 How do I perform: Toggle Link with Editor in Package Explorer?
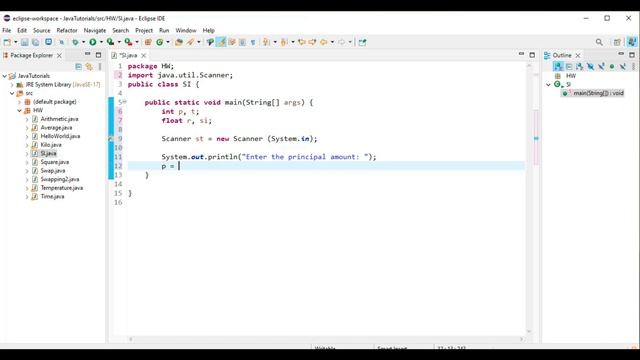click(89, 67)
